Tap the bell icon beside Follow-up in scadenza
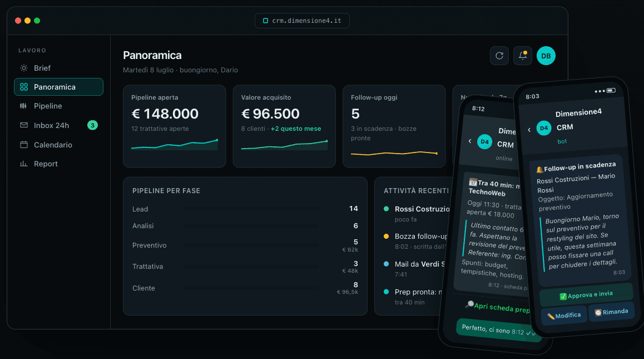The width and height of the screenshot is (644, 359). [539, 169]
